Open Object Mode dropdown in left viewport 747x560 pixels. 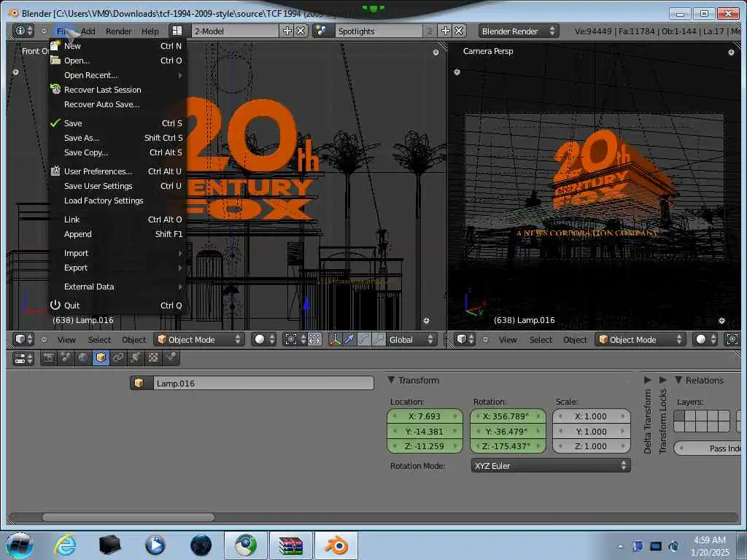(200, 340)
